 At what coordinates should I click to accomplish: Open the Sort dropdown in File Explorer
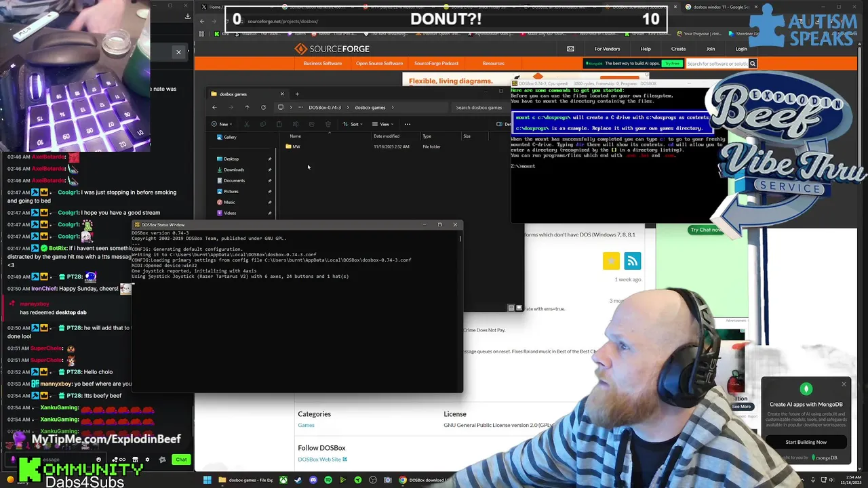pos(353,124)
